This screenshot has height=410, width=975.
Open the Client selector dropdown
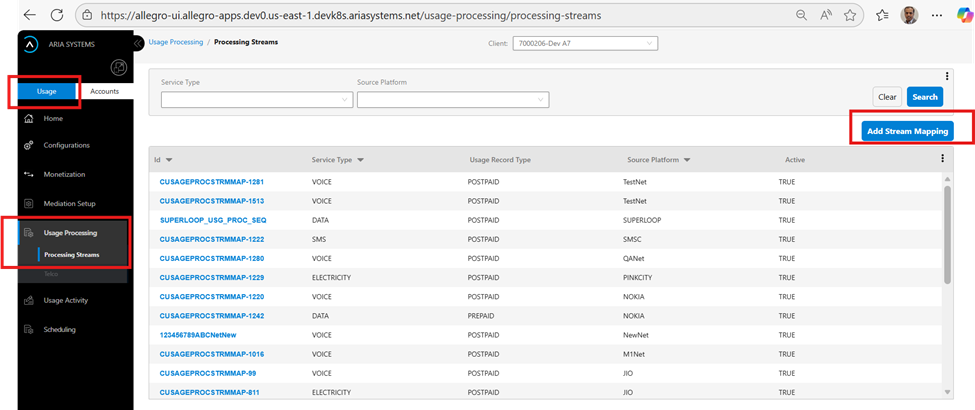[x=584, y=43]
